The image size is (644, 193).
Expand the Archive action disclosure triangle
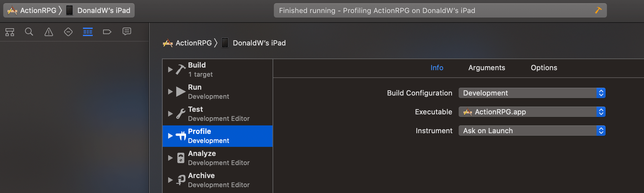tap(170, 180)
